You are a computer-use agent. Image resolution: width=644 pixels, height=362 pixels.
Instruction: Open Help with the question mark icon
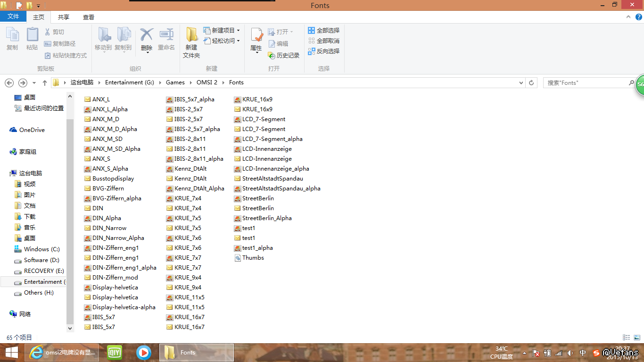point(639,17)
